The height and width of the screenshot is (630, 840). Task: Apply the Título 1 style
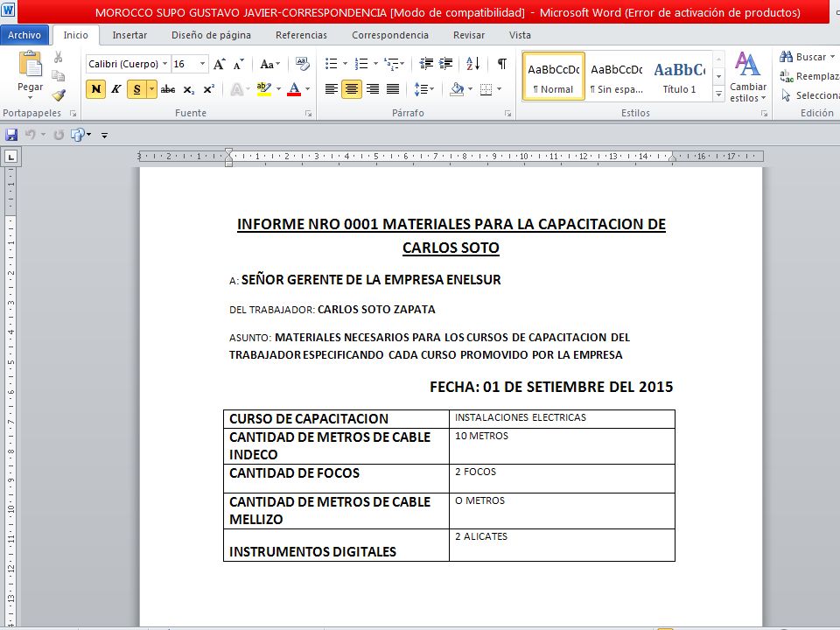coord(679,77)
